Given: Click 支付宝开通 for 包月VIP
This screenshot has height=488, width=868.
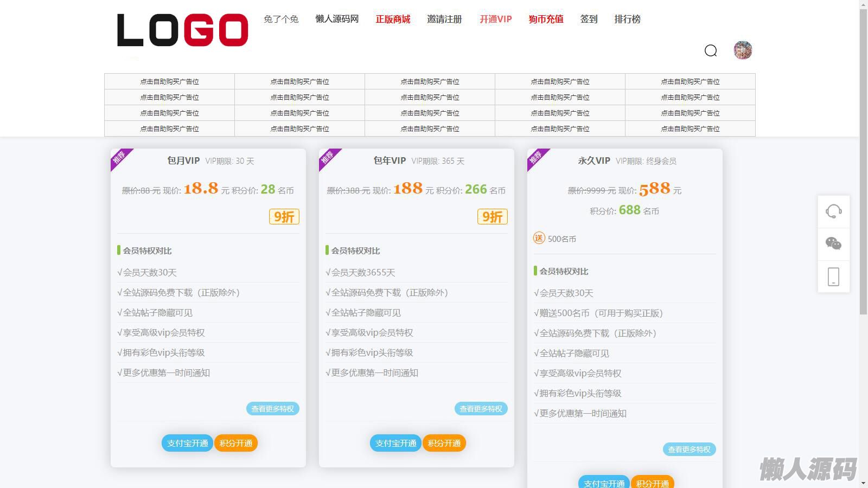Looking at the screenshot, I should point(187,443).
